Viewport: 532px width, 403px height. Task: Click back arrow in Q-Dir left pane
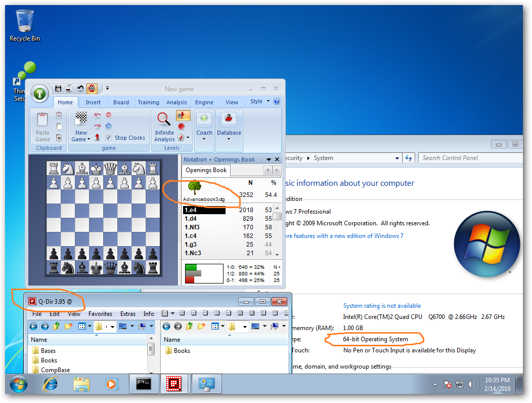pos(33,327)
